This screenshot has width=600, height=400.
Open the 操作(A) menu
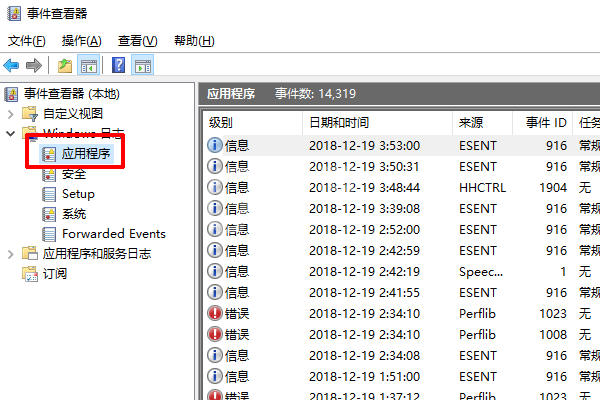(82, 41)
